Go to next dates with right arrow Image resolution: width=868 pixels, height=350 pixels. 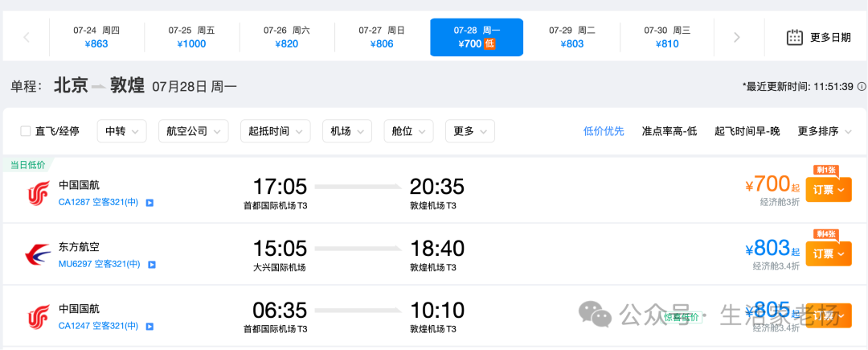[x=737, y=38]
